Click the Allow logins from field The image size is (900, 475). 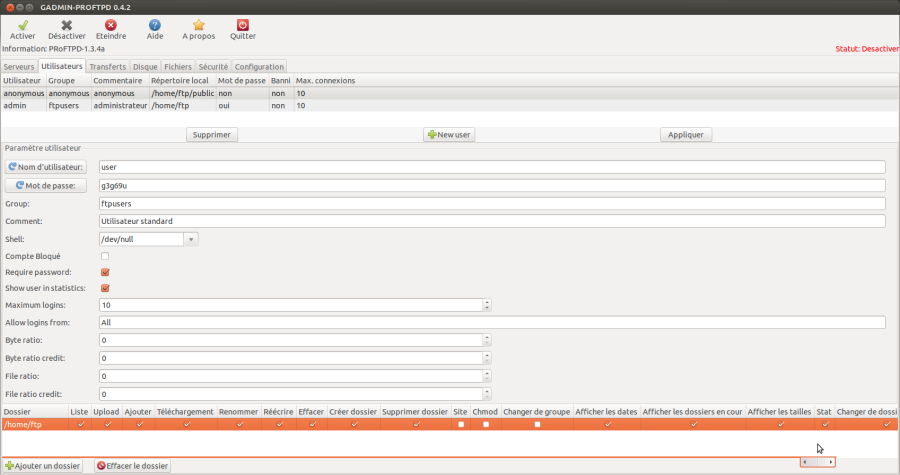point(492,323)
